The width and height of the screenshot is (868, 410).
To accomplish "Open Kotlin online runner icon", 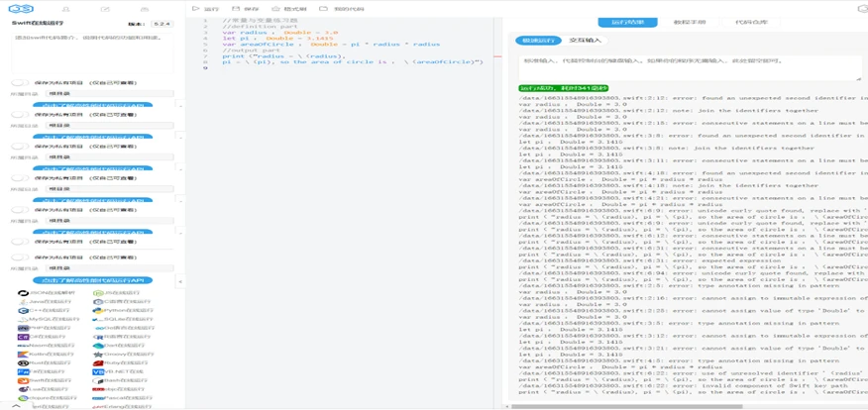I will click(23, 355).
